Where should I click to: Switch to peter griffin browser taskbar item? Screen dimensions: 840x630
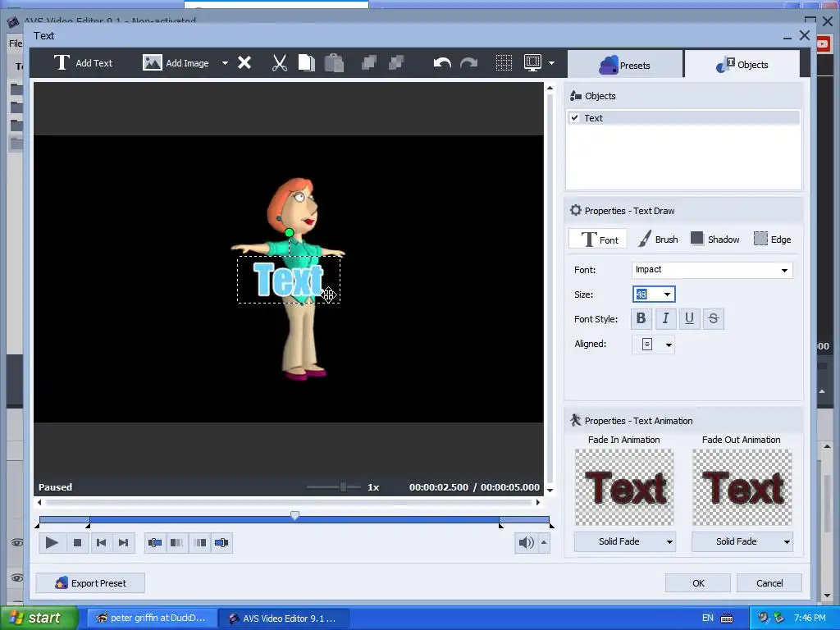[152, 619]
